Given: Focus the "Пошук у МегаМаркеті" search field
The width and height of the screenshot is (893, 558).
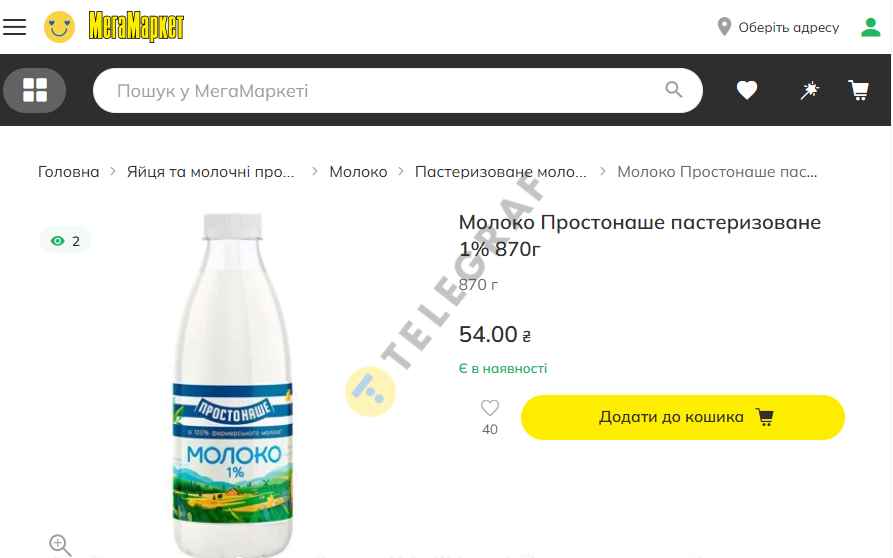Looking at the screenshot, I should [x=387, y=91].
